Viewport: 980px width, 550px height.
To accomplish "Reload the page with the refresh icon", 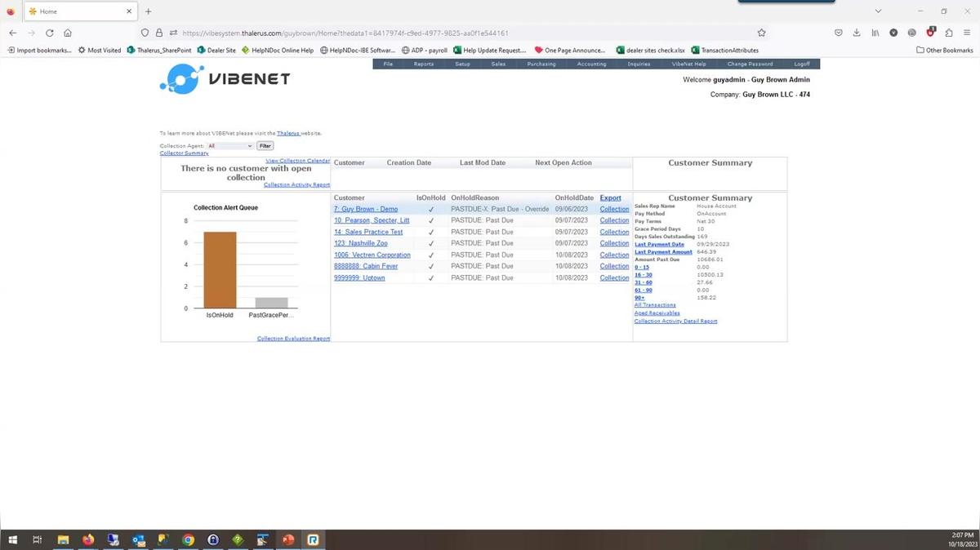I will 50,33.
